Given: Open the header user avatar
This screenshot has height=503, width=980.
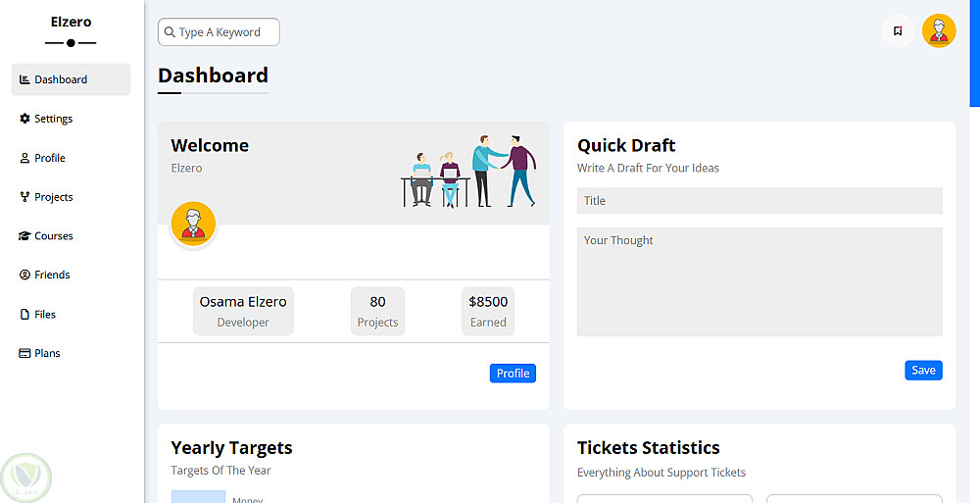Looking at the screenshot, I should (939, 30).
